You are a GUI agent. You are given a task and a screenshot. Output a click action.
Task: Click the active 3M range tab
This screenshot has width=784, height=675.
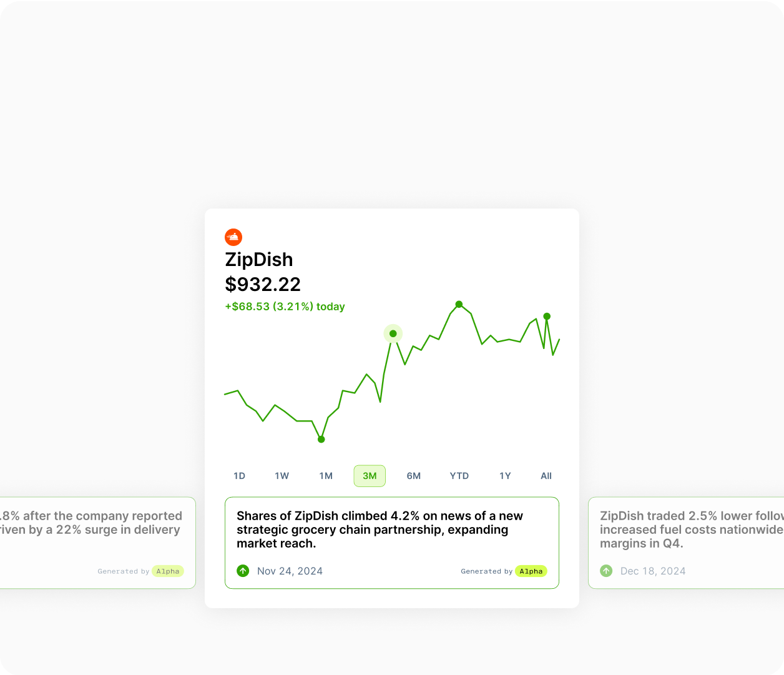[370, 476]
